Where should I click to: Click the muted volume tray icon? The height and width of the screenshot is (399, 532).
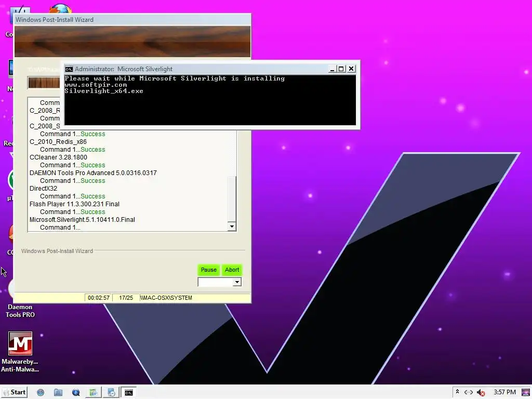pos(481,393)
